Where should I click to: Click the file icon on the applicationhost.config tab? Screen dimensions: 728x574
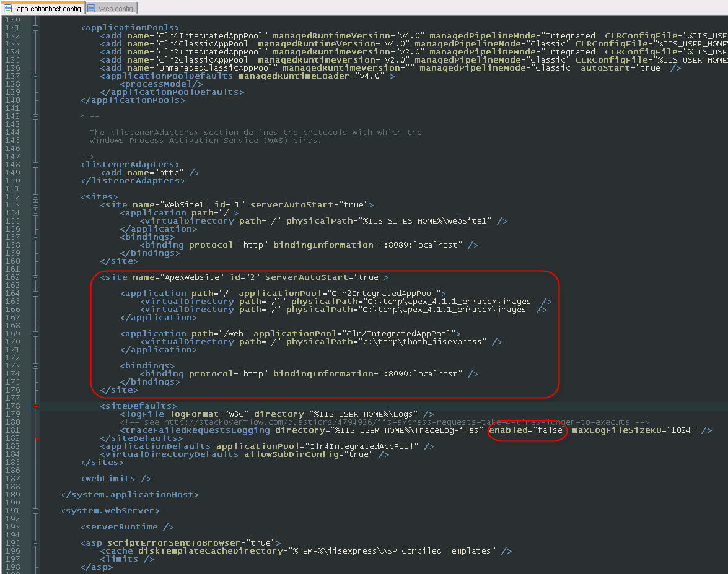point(8,8)
